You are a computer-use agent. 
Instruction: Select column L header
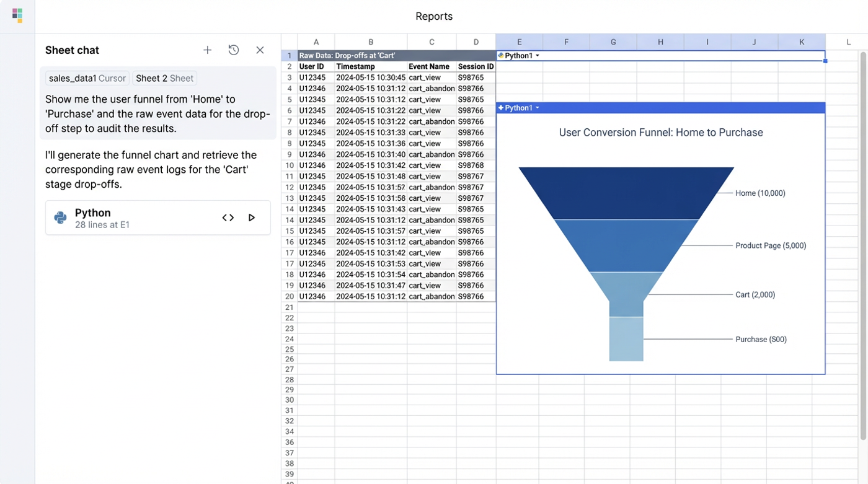pyautogui.click(x=848, y=42)
